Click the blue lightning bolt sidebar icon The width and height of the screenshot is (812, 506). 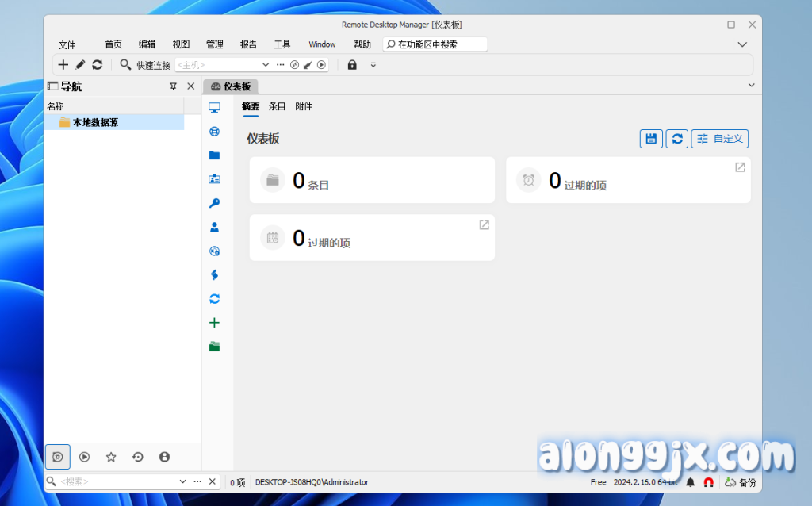pyautogui.click(x=214, y=275)
